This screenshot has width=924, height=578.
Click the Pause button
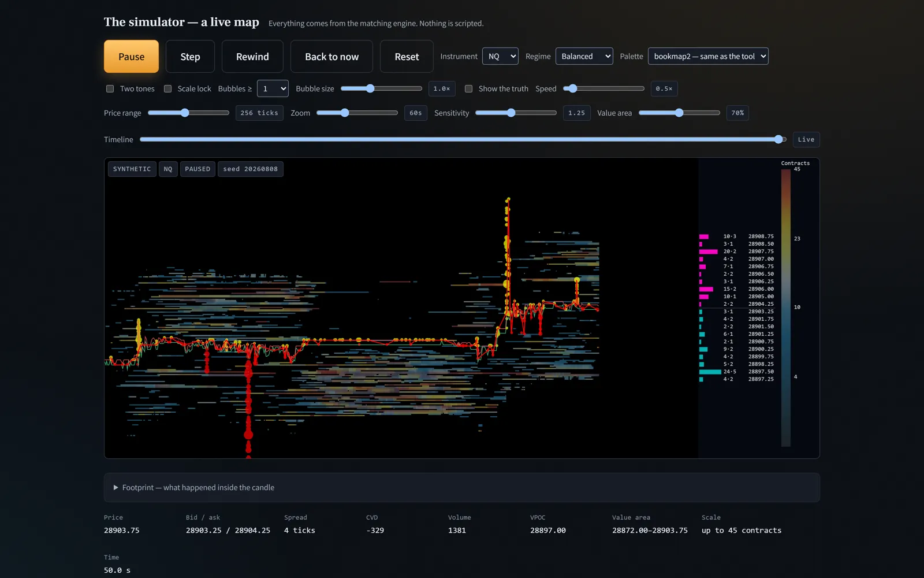click(x=131, y=57)
